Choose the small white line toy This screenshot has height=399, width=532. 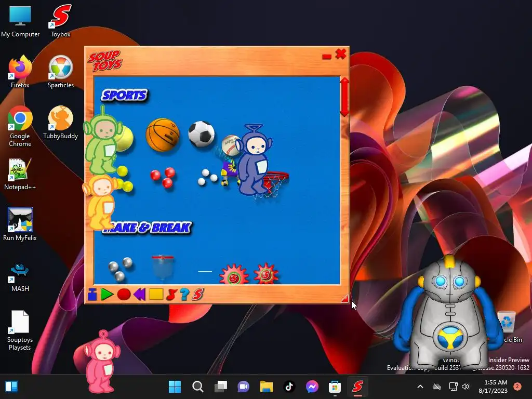point(205,271)
